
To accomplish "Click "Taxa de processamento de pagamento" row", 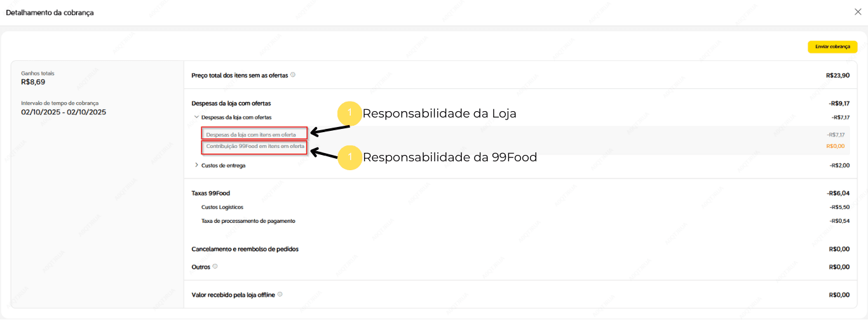I will [x=248, y=221].
